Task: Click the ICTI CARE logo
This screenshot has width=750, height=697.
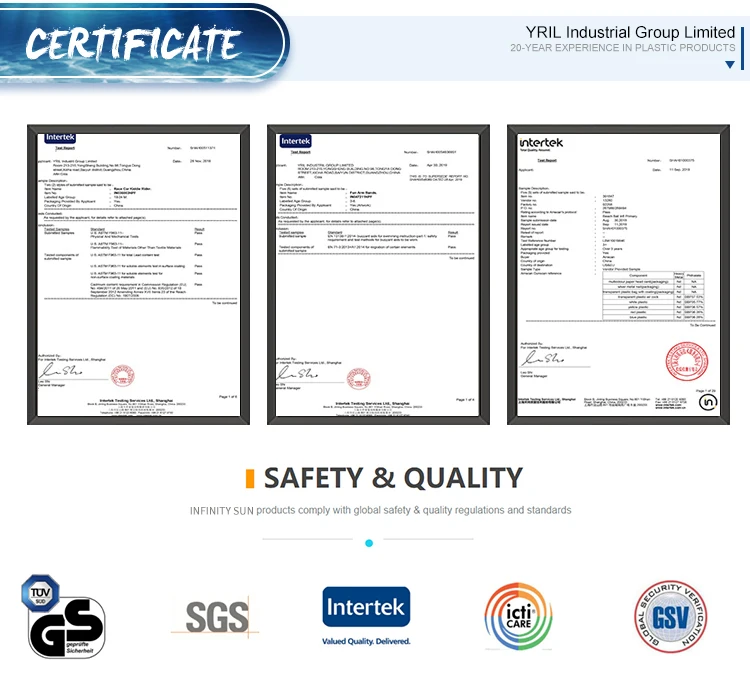Action: tap(518, 616)
